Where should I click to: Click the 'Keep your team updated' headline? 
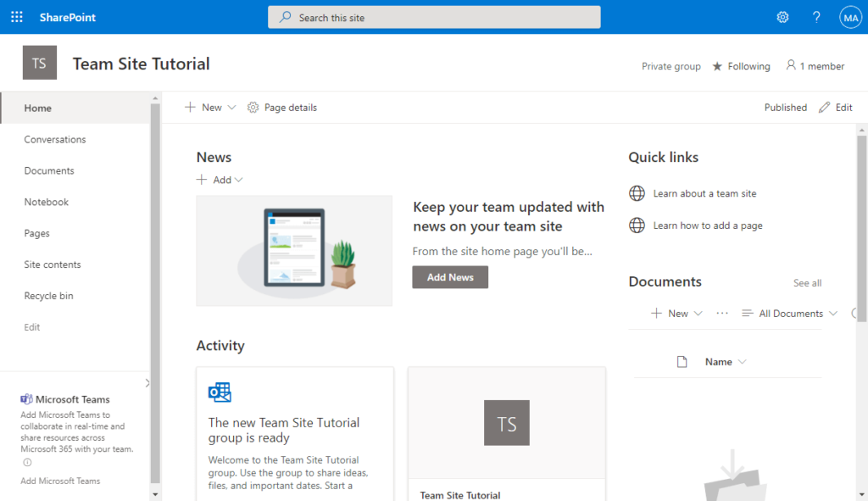[x=509, y=216]
